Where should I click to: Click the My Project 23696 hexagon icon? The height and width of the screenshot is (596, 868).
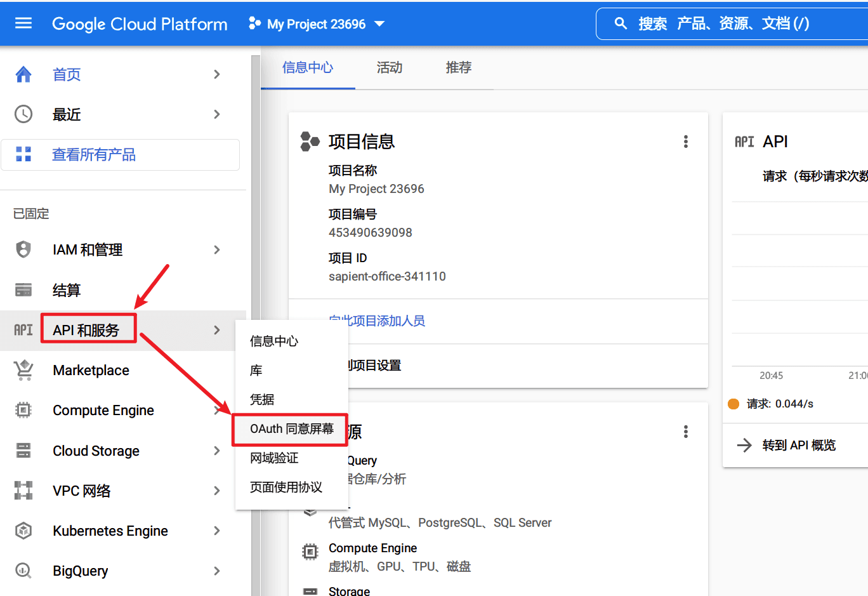(254, 23)
